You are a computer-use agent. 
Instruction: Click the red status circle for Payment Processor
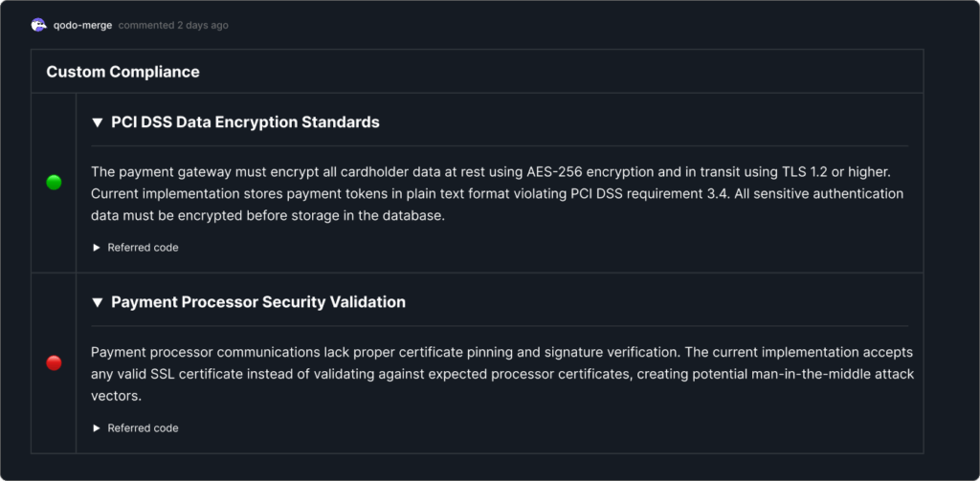click(x=55, y=363)
